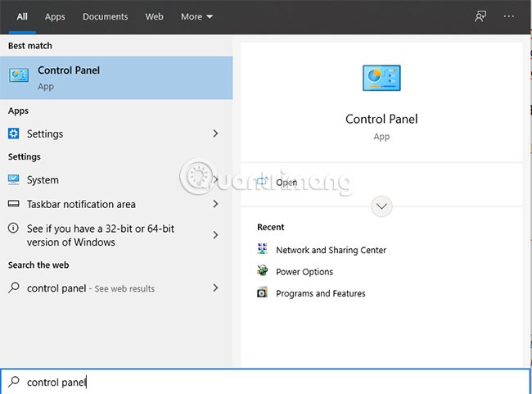
Task: Expand the circular chevron below Open
Action: 381,206
